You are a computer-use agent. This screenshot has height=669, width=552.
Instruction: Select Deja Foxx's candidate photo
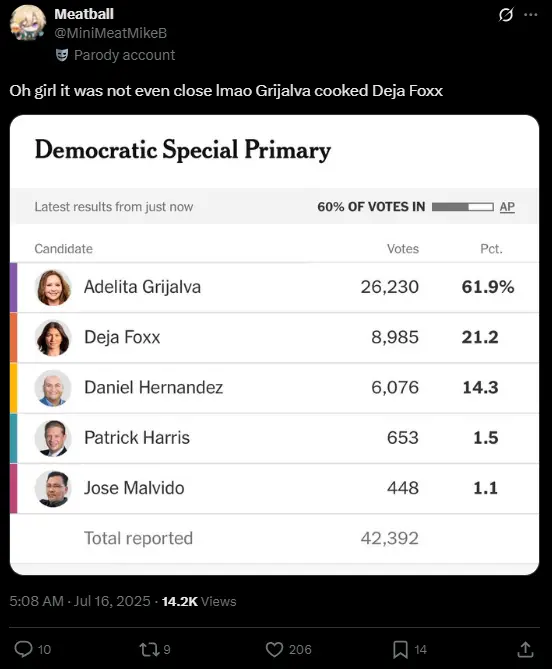(x=53, y=337)
